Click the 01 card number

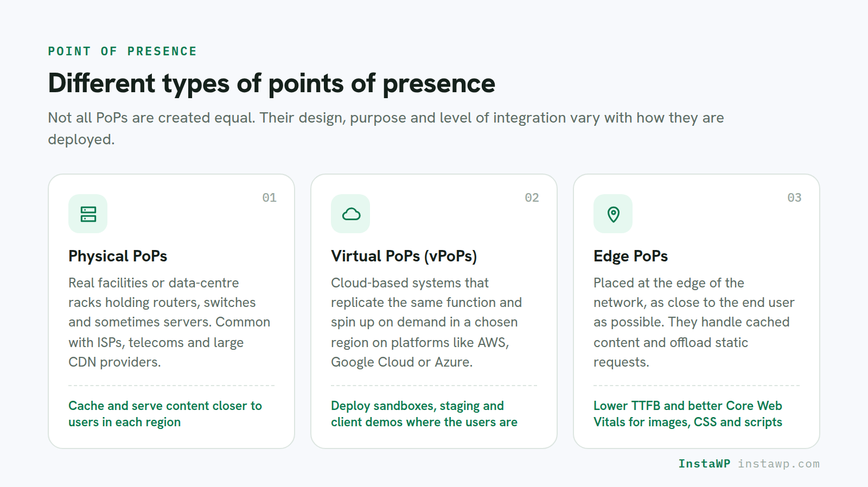tap(269, 197)
